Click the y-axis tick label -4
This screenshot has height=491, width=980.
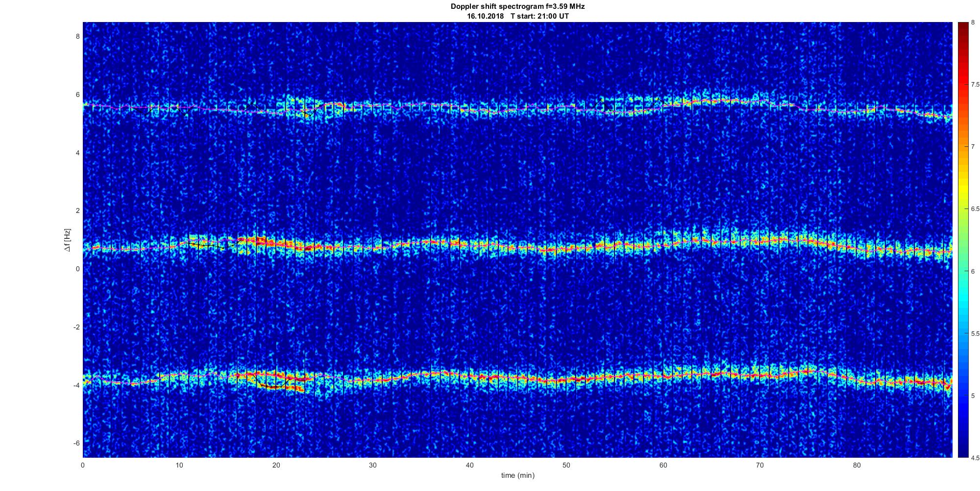click(x=76, y=385)
